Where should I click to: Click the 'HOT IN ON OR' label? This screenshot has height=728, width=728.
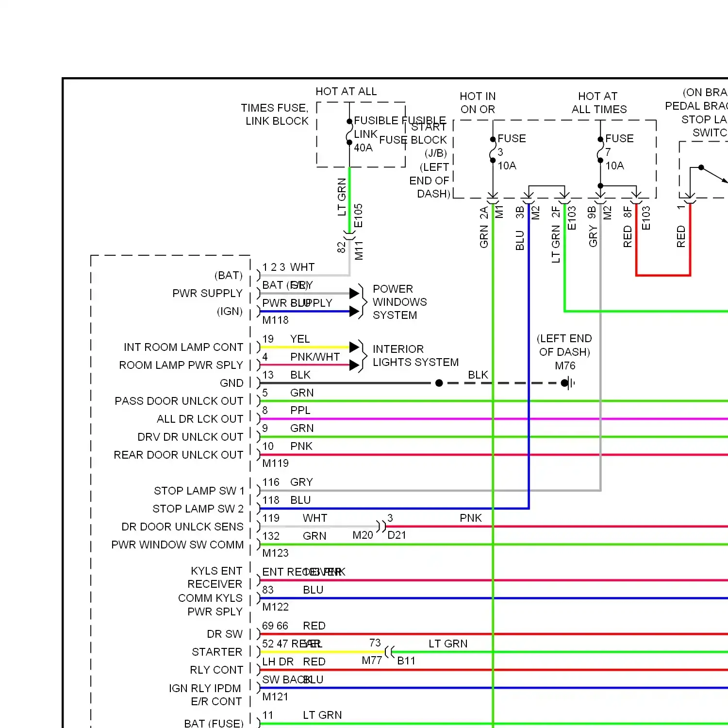coord(478,102)
